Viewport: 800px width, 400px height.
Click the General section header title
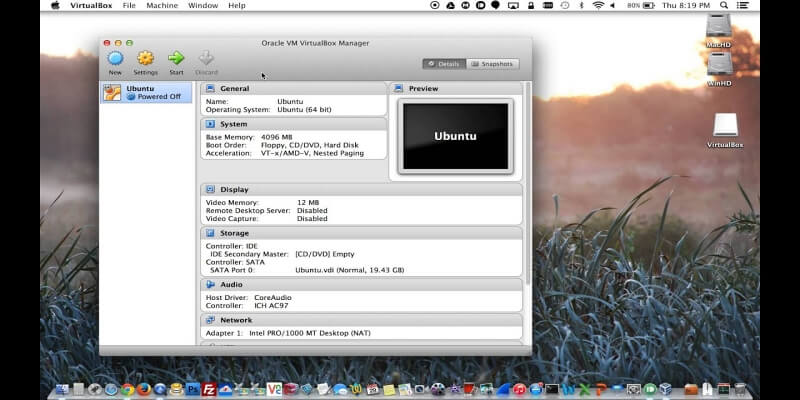pyautogui.click(x=235, y=88)
